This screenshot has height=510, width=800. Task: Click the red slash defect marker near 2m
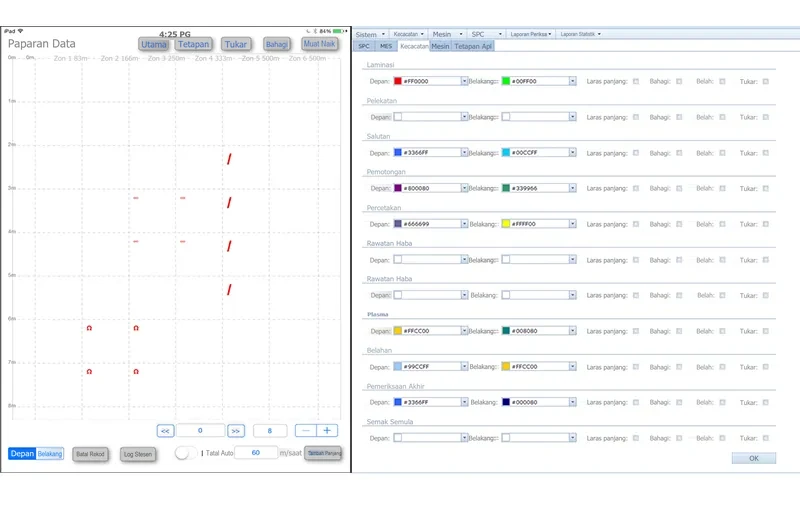pyautogui.click(x=229, y=159)
